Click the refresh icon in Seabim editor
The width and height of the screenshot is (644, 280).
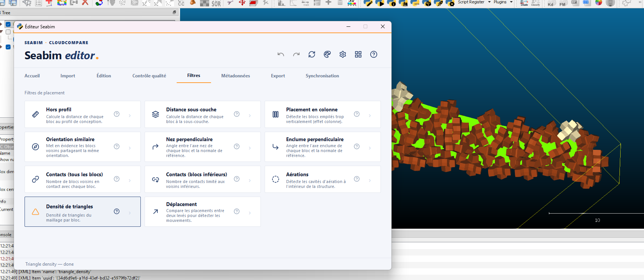pos(312,54)
